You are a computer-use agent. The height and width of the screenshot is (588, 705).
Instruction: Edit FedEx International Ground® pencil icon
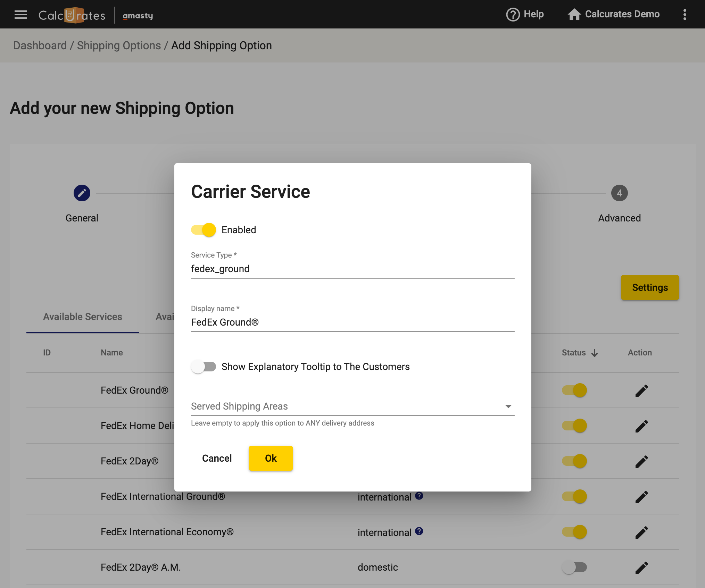pos(642,497)
